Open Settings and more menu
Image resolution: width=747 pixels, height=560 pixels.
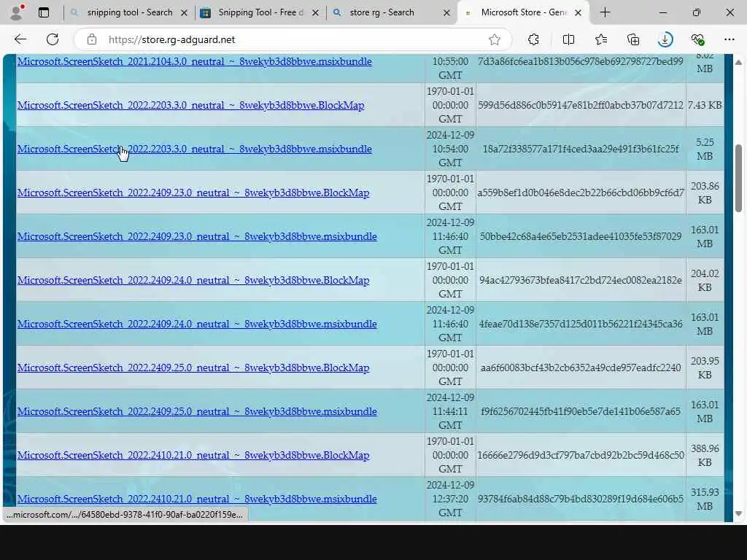click(729, 39)
